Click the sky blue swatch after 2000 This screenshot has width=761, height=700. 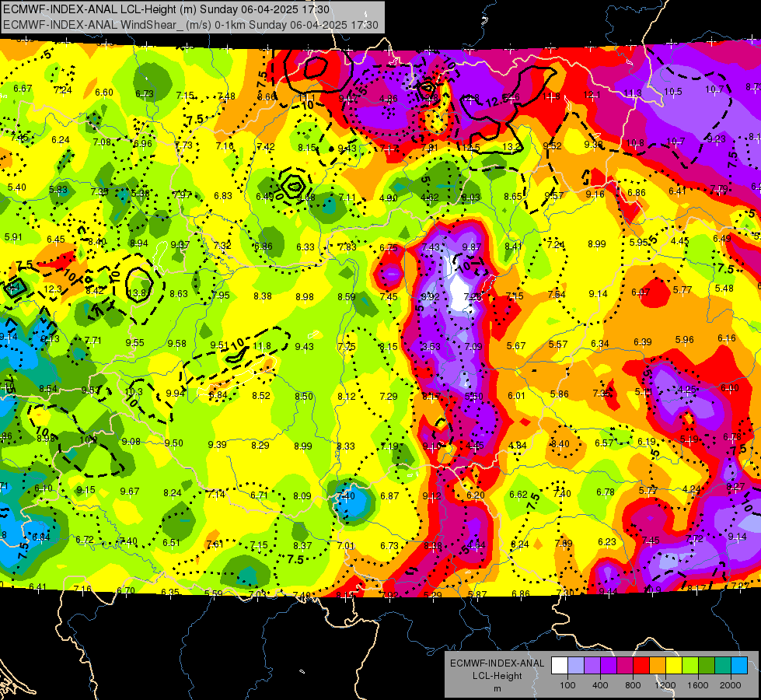point(739,666)
